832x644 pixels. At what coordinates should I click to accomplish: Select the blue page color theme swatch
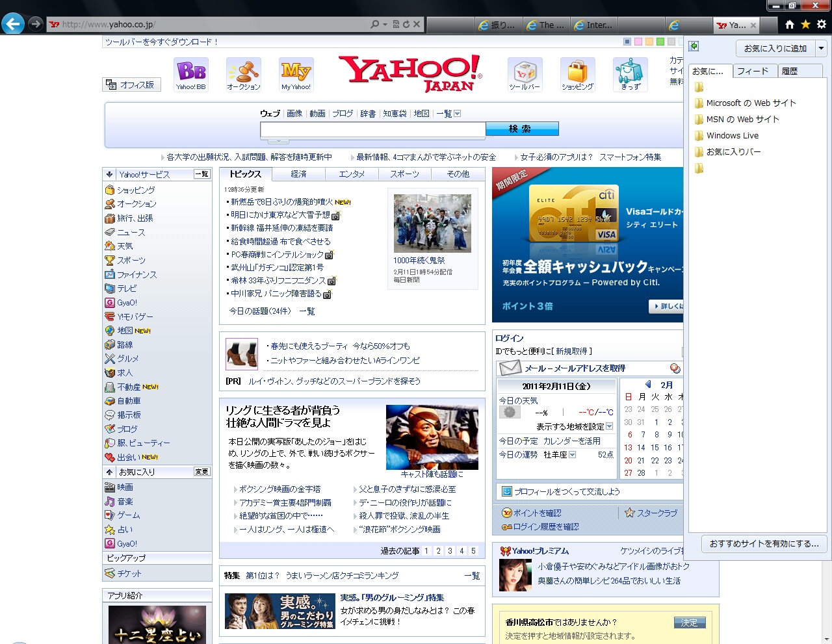[x=627, y=42]
